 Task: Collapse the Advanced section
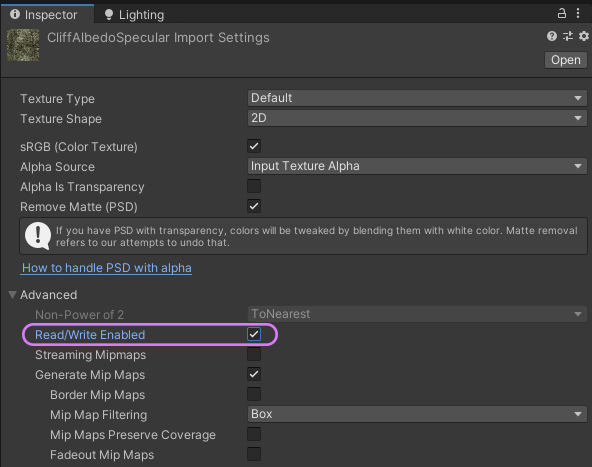pyautogui.click(x=12, y=295)
